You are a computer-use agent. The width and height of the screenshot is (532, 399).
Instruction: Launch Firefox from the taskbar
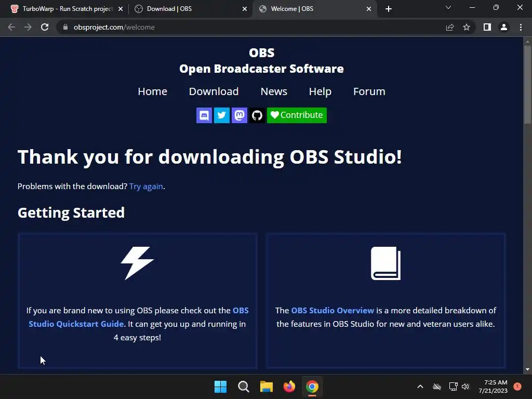pos(289,387)
